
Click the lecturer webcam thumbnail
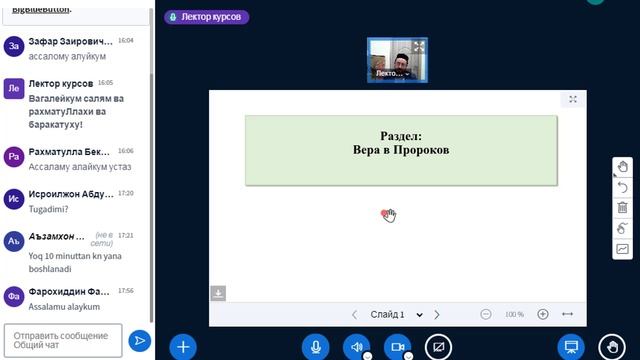tap(397, 60)
